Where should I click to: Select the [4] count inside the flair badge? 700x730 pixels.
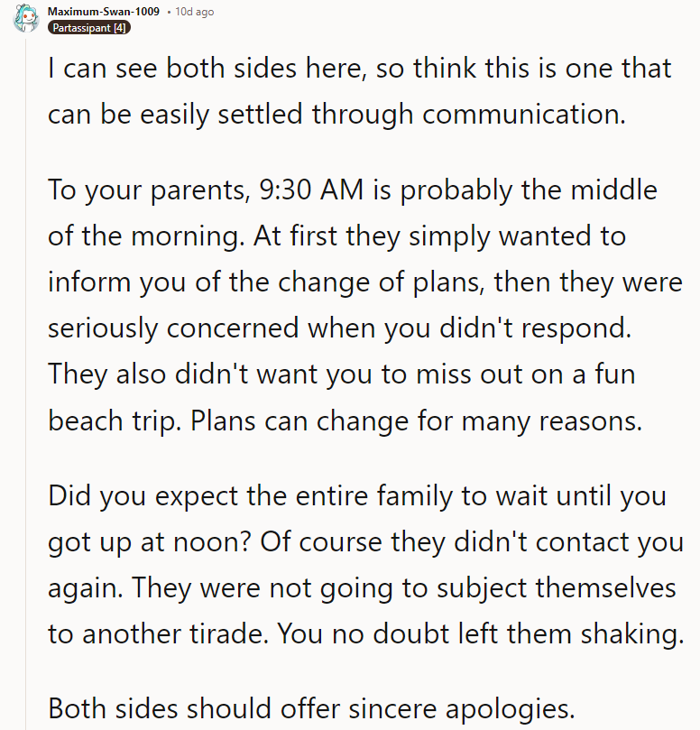tap(119, 28)
